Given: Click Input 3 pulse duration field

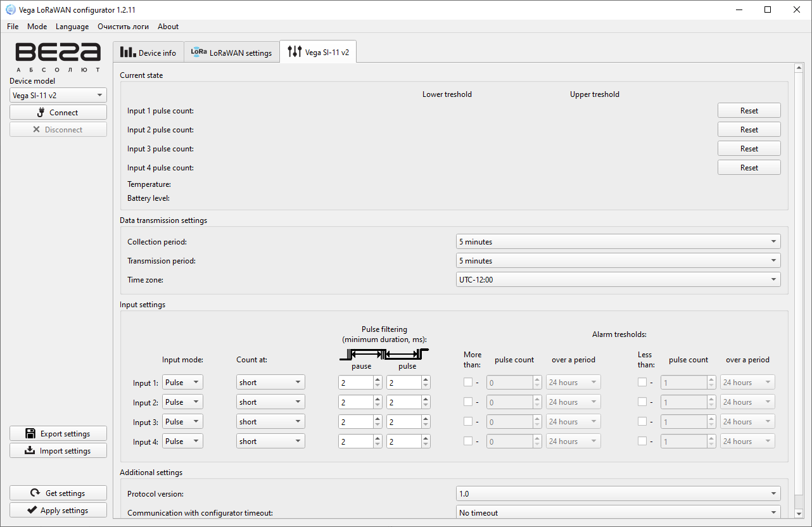Looking at the screenshot, I should pyautogui.click(x=404, y=422).
